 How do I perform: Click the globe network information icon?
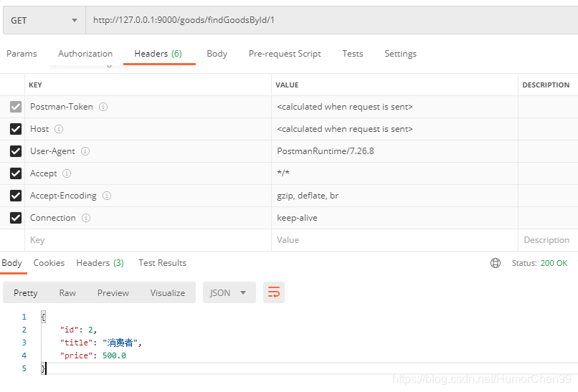pos(496,263)
